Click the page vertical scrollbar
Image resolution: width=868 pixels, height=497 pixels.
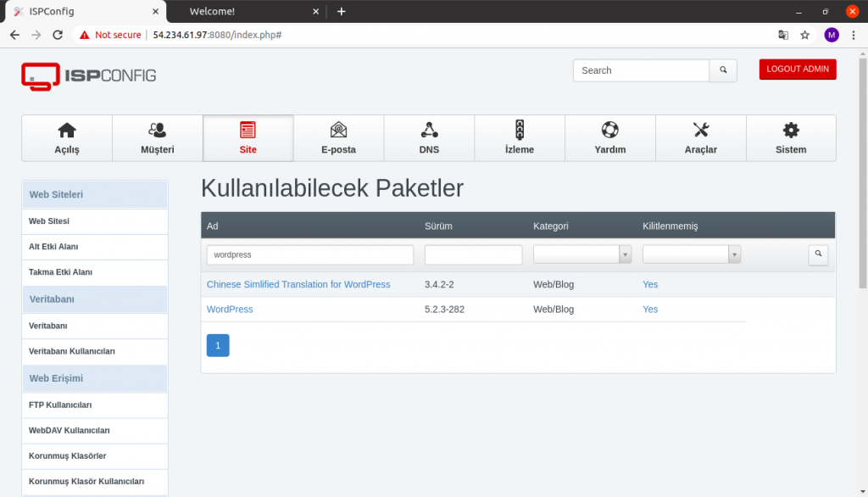[863, 173]
